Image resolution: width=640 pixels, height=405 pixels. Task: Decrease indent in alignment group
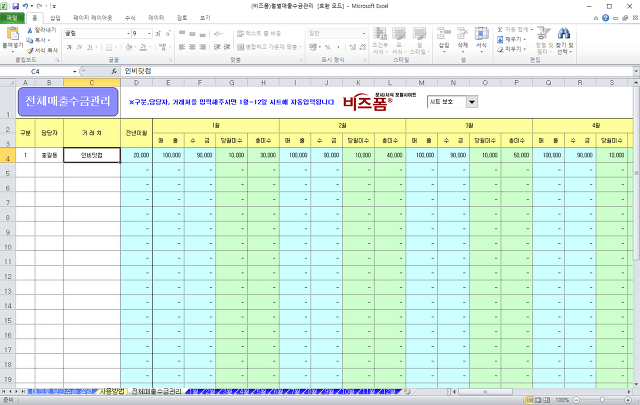point(217,47)
